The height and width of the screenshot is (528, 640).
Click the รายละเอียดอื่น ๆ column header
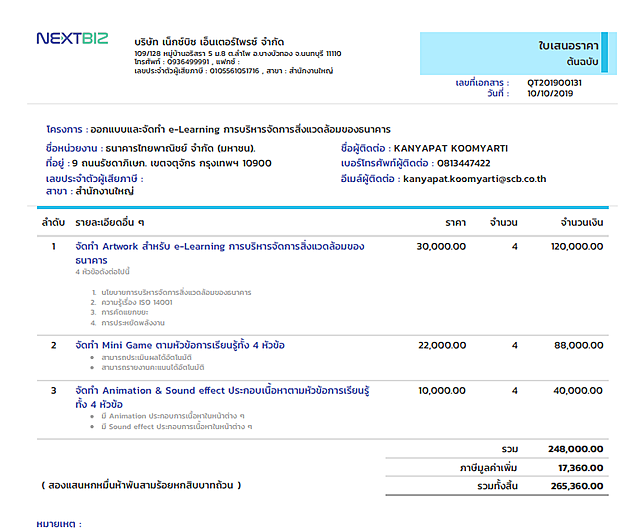(x=110, y=221)
